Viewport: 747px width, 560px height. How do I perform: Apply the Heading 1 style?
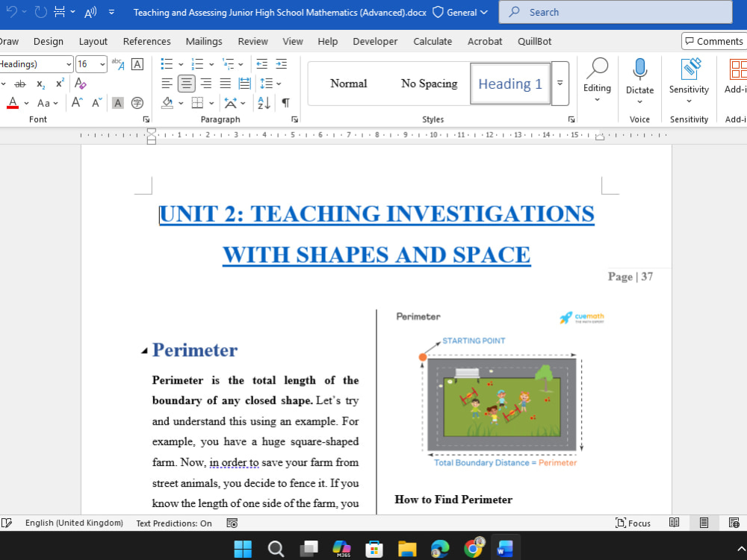[x=510, y=84]
